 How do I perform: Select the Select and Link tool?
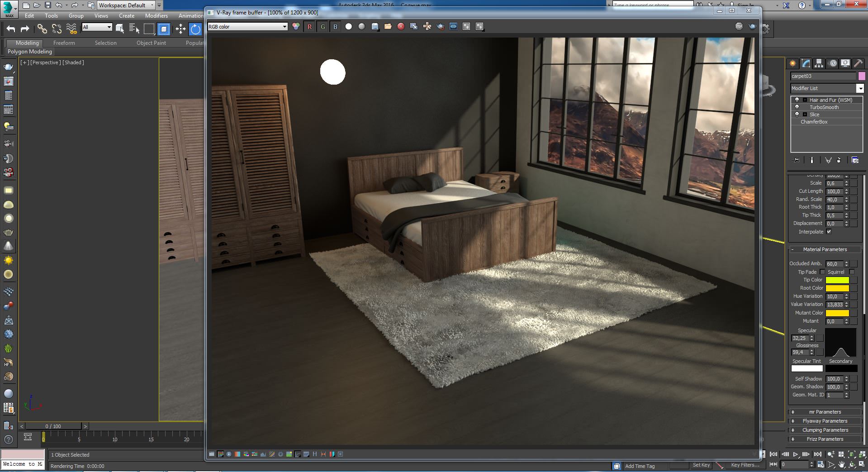[42, 29]
